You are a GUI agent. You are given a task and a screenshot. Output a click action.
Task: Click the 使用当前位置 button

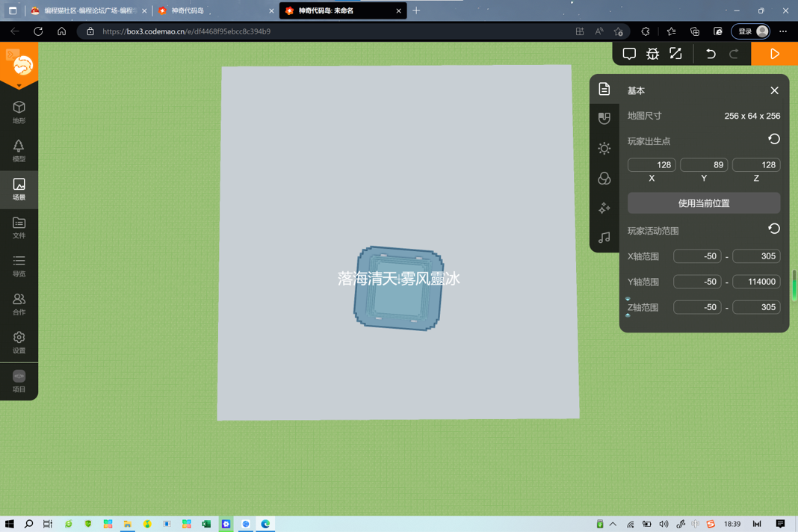point(704,203)
